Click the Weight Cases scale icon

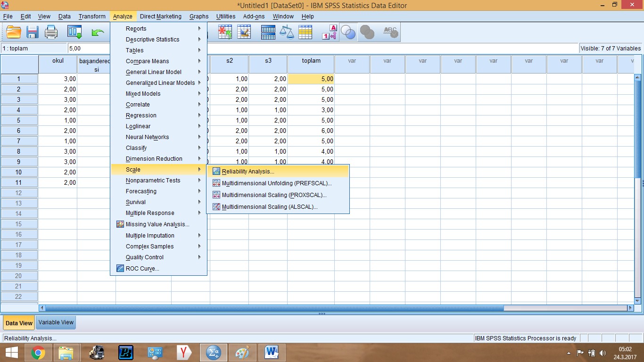coord(287,32)
